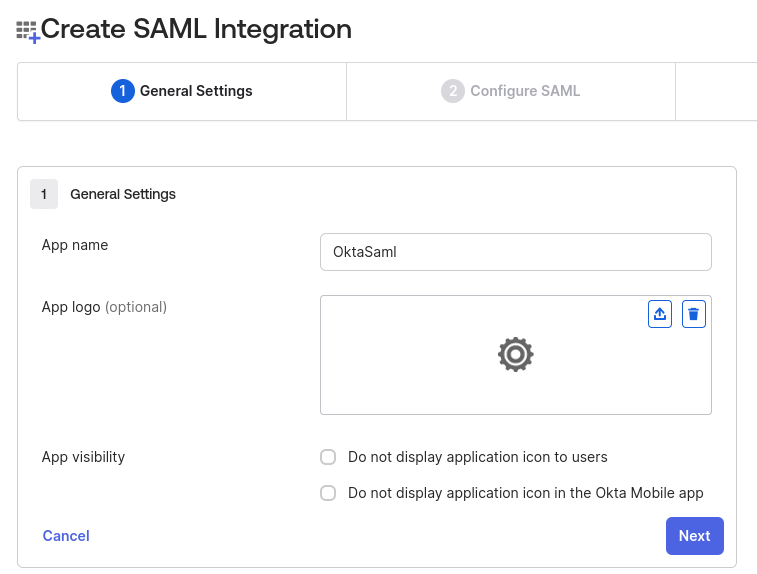Click the app grid icon beside title
This screenshot has height=574, width=757.
[x=27, y=32]
